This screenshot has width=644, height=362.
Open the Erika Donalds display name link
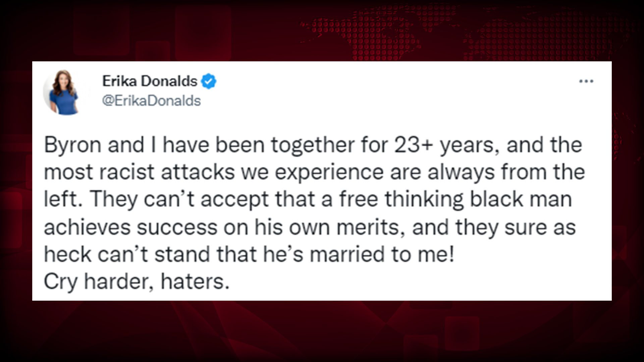click(150, 81)
